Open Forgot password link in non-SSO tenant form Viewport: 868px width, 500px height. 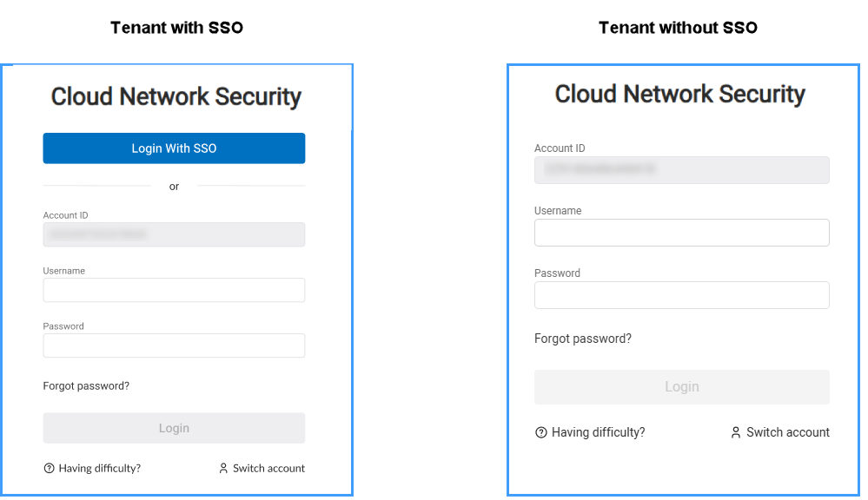tap(583, 339)
